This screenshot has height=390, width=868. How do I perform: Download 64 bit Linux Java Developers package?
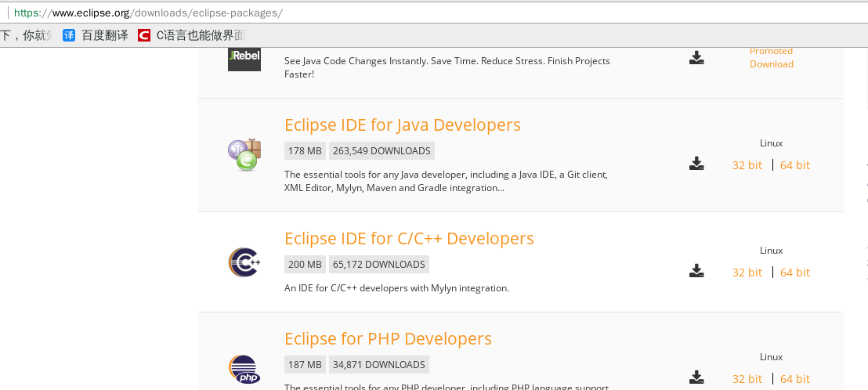pyautogui.click(x=795, y=165)
